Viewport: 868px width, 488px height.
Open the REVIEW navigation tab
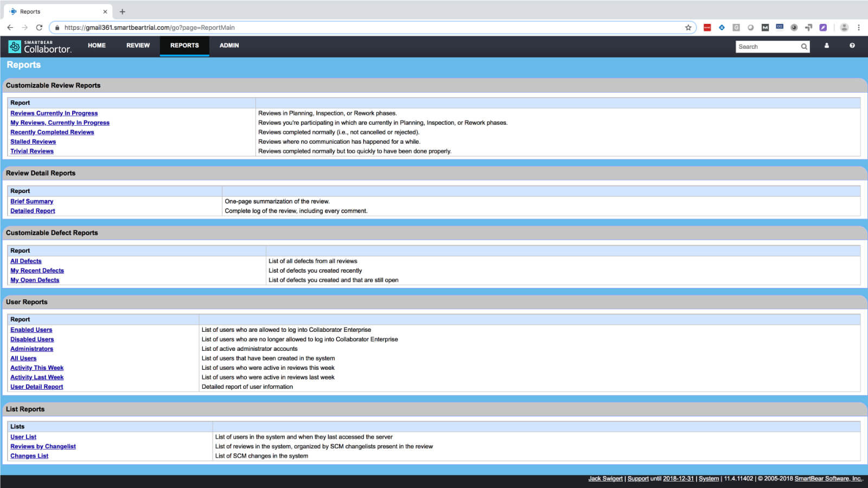pyautogui.click(x=138, y=46)
